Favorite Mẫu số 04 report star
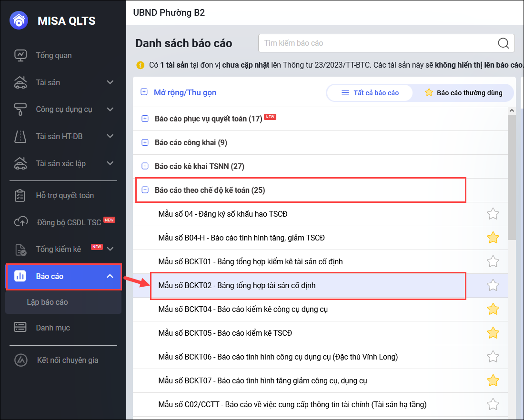The width and height of the screenshot is (524, 420). (x=493, y=214)
